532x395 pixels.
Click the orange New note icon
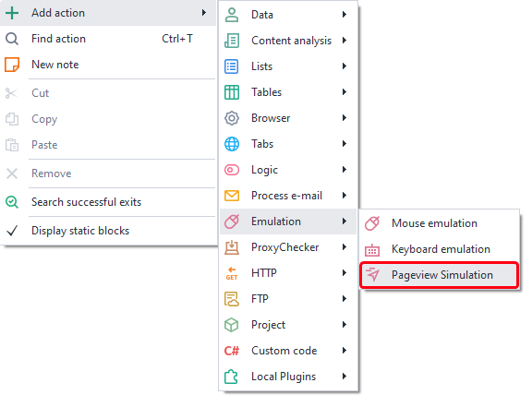[12, 65]
